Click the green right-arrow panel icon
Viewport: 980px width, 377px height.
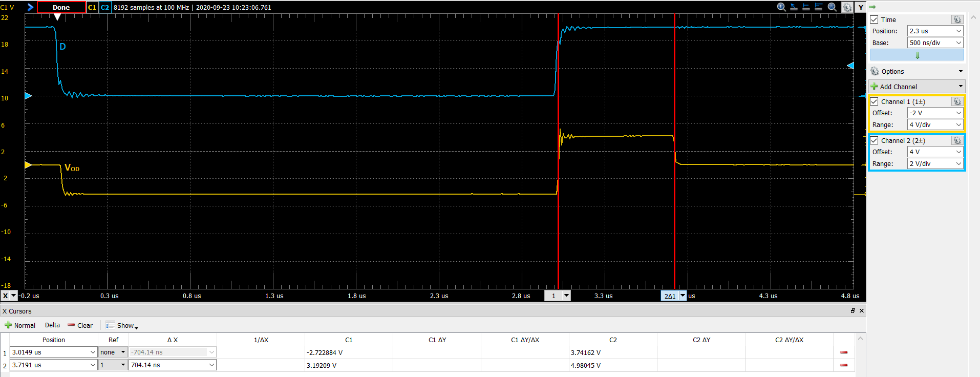tap(872, 7)
